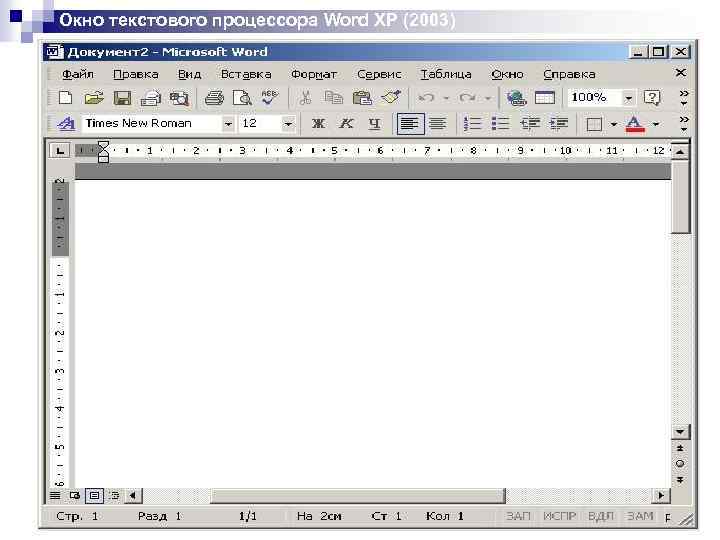Go to next page double-arrow button

pyautogui.click(x=680, y=480)
